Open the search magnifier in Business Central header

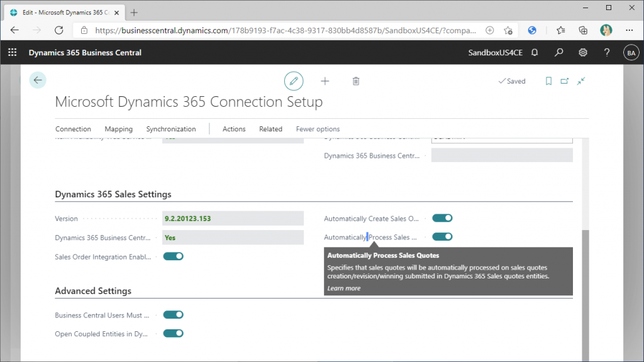tap(558, 53)
